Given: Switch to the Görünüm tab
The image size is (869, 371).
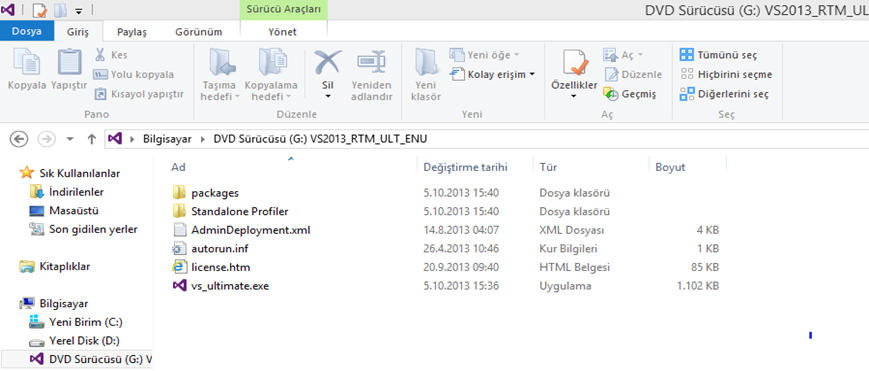Looking at the screenshot, I should (x=198, y=32).
